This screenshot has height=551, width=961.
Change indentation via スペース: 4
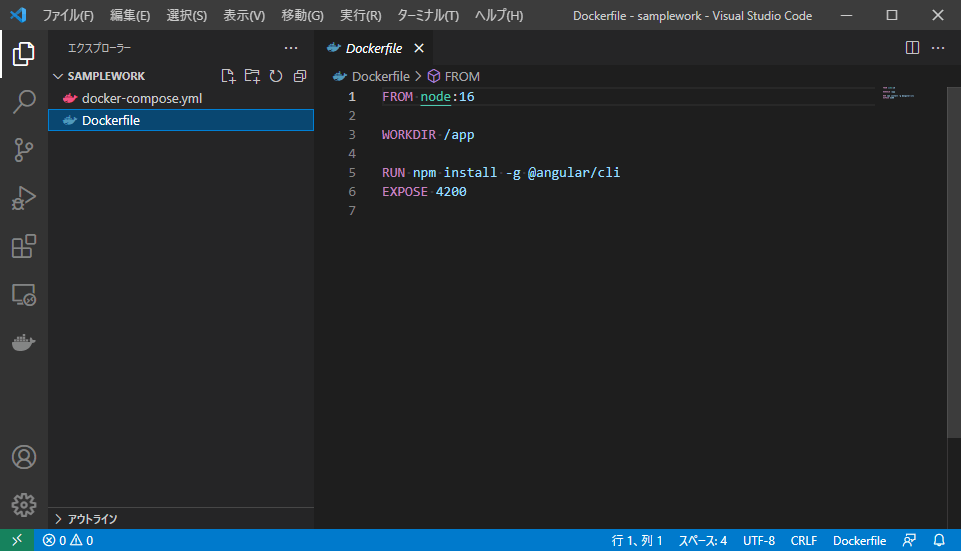pyautogui.click(x=702, y=540)
